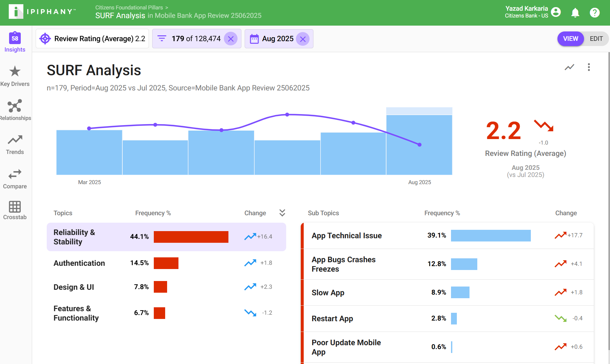Follow the Citizens Foundational Pillars breadcrumb
Image resolution: width=610 pixels, height=364 pixels.
tap(129, 7)
